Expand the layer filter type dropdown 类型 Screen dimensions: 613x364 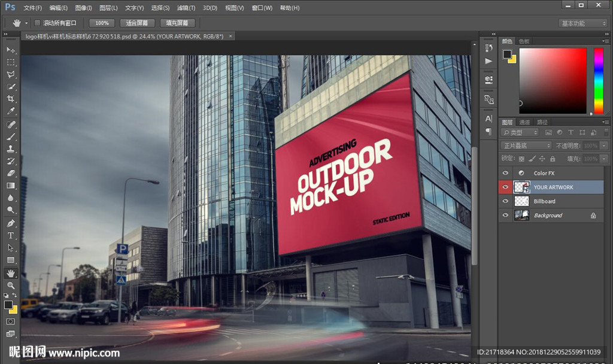click(520, 132)
